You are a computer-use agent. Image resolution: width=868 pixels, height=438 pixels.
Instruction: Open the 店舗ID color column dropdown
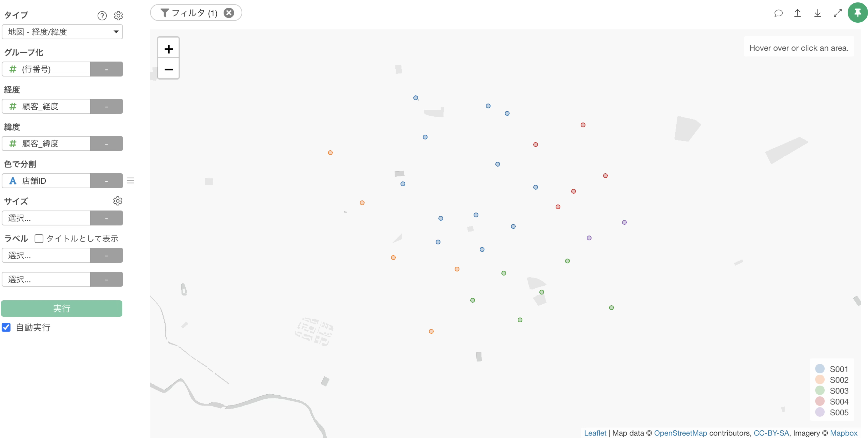[x=46, y=181]
